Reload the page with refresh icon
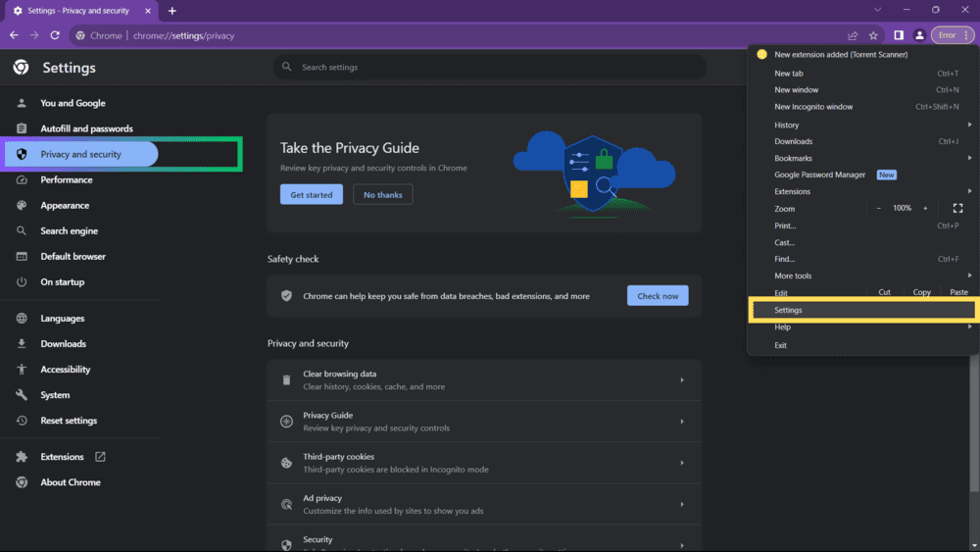The height and width of the screenshot is (552, 980). [x=55, y=35]
